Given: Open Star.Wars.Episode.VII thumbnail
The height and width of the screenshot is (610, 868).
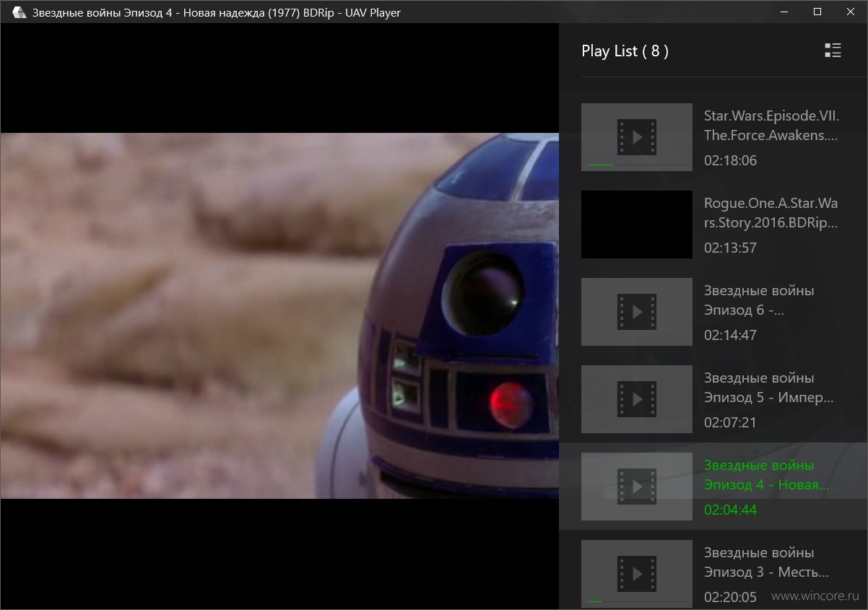Looking at the screenshot, I should (636, 137).
